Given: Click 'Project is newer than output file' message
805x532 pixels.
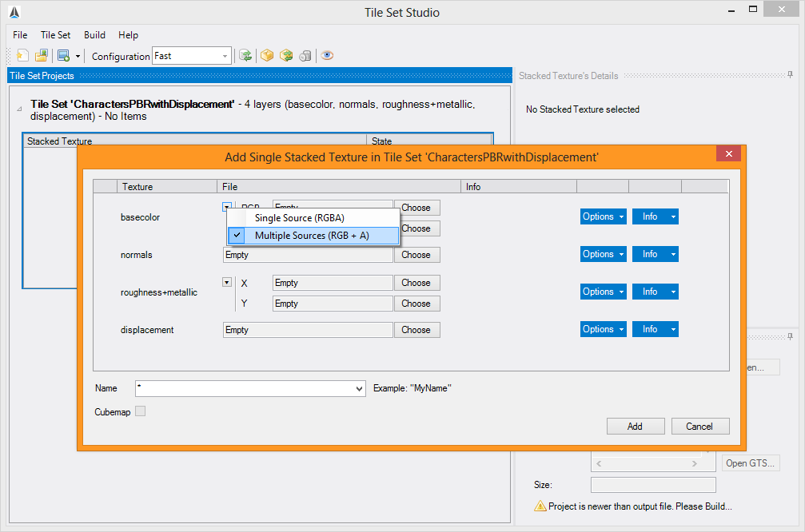Looking at the screenshot, I should (640, 506).
